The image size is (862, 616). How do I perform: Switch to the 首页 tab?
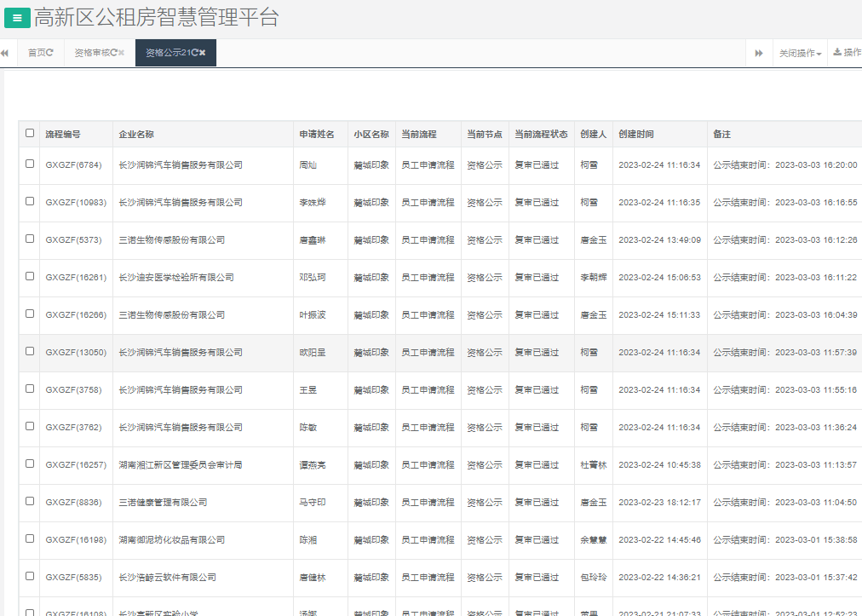click(37, 53)
